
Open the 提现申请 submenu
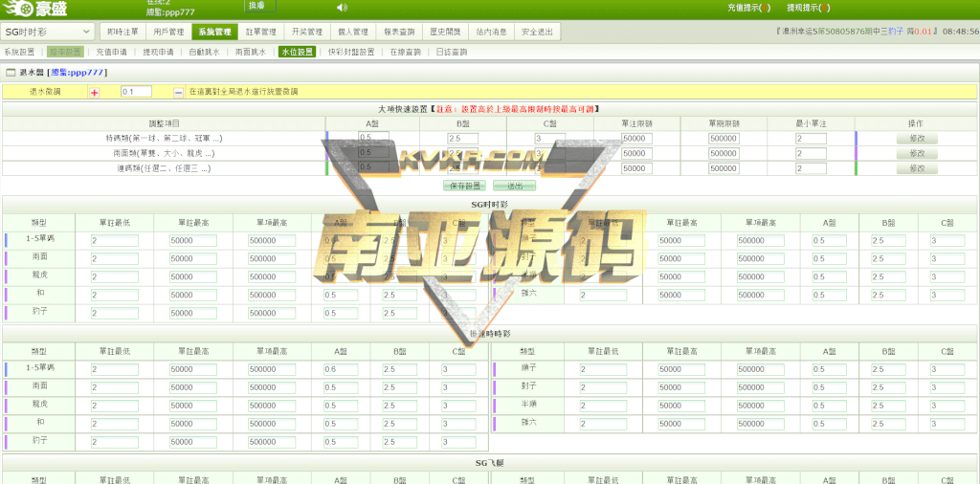[x=159, y=52]
